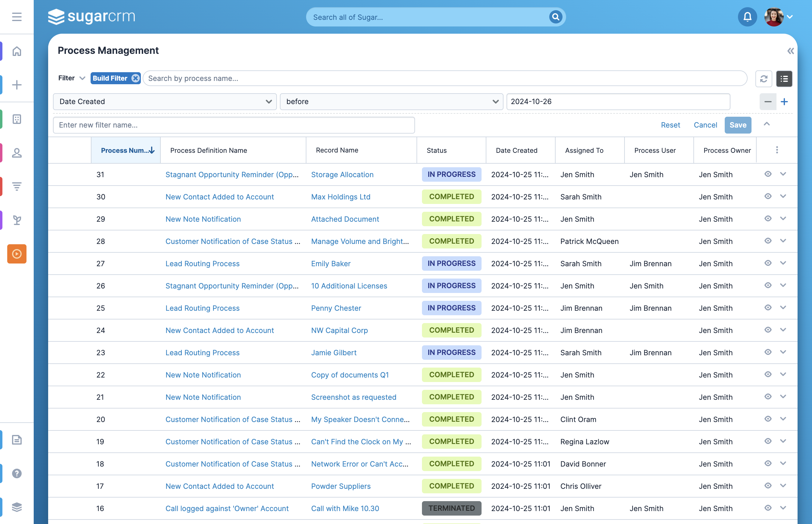The width and height of the screenshot is (812, 524).
Task: Open the 'before' operator dropdown
Action: [x=391, y=102]
